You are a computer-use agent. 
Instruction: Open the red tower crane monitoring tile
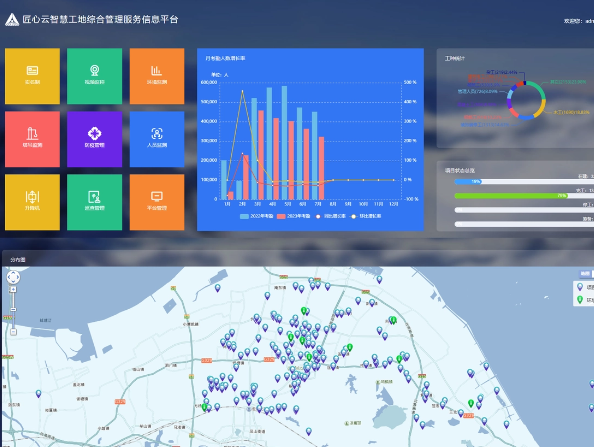(32, 139)
